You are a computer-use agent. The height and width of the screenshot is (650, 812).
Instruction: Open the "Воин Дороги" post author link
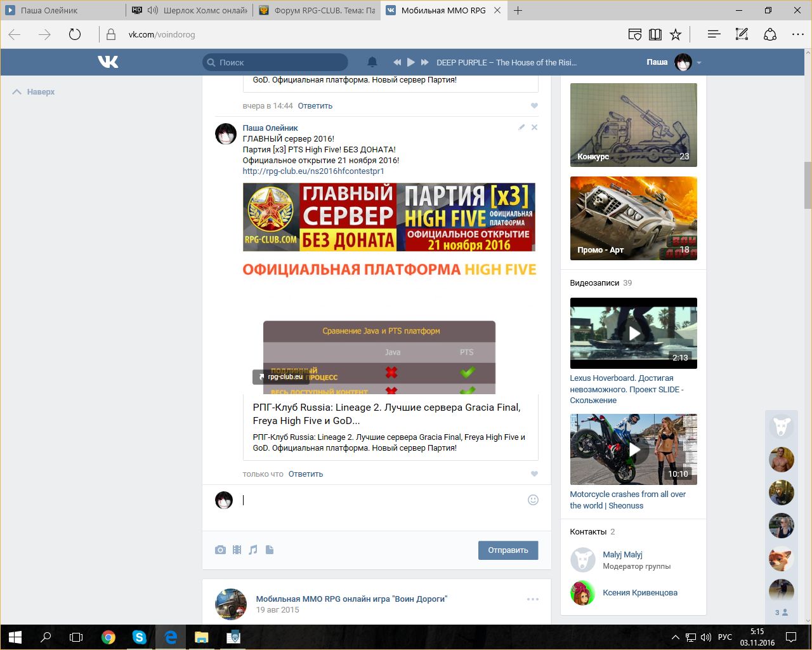pyautogui.click(x=351, y=599)
